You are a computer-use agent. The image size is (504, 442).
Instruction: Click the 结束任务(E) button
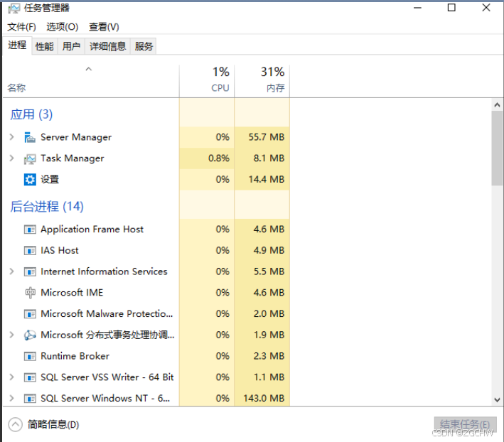coord(465,424)
